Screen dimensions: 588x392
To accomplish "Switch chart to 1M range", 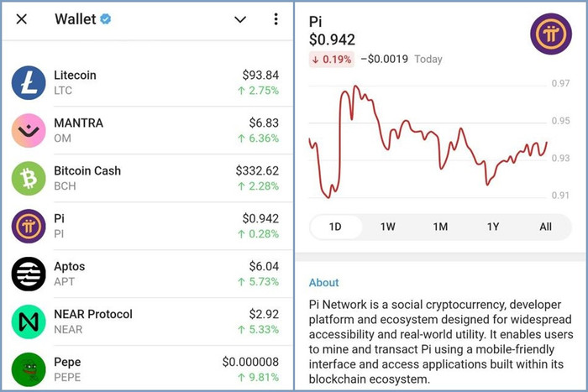I will [x=441, y=227].
